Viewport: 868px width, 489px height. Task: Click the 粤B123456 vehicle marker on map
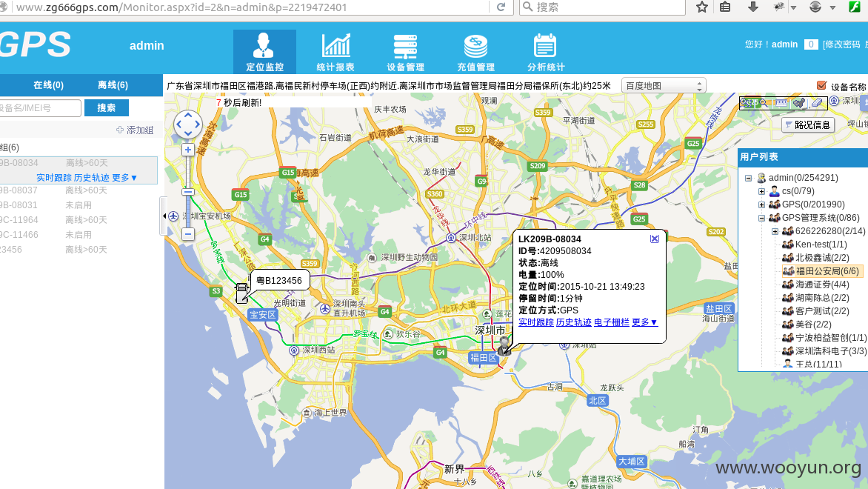coord(241,293)
